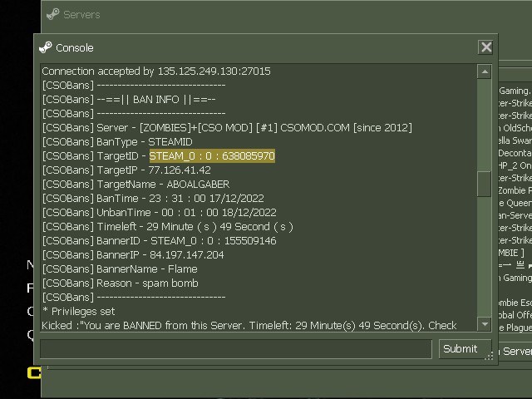Click the Reason - spam bomb line

120,283
